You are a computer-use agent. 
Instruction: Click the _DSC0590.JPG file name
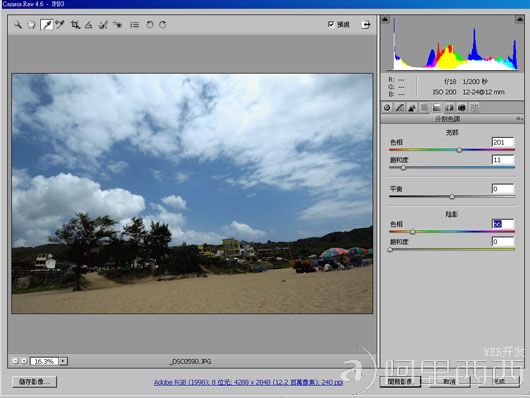190,361
